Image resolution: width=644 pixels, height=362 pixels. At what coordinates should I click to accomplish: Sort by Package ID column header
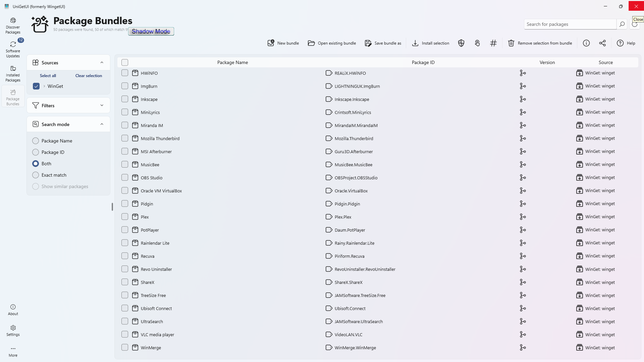coord(423,62)
